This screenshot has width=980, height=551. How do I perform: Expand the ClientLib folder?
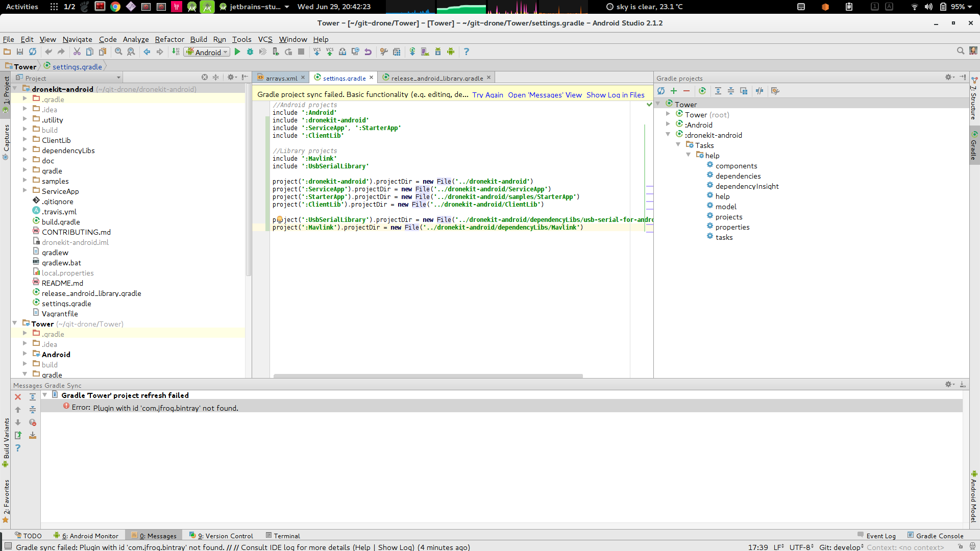pyautogui.click(x=24, y=140)
